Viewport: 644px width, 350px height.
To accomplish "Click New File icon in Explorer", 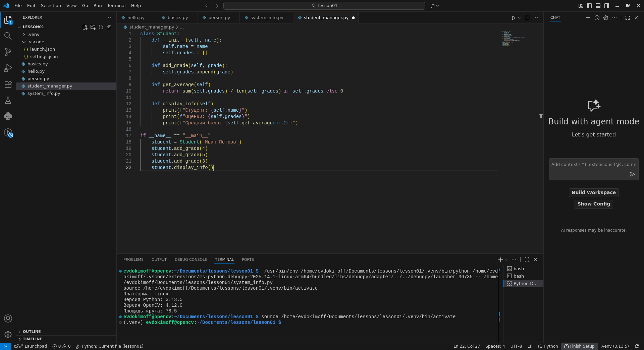I will [85, 27].
